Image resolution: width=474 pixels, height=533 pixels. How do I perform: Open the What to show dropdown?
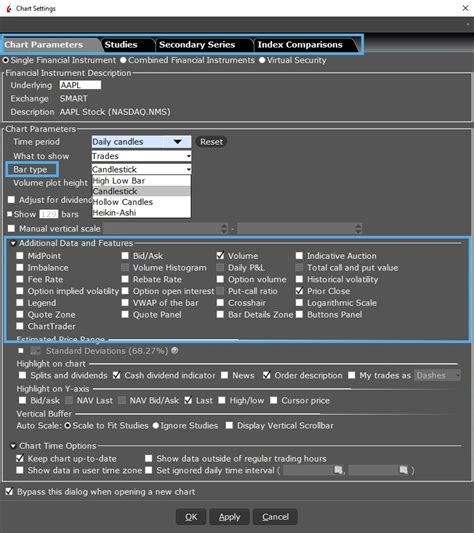[141, 156]
